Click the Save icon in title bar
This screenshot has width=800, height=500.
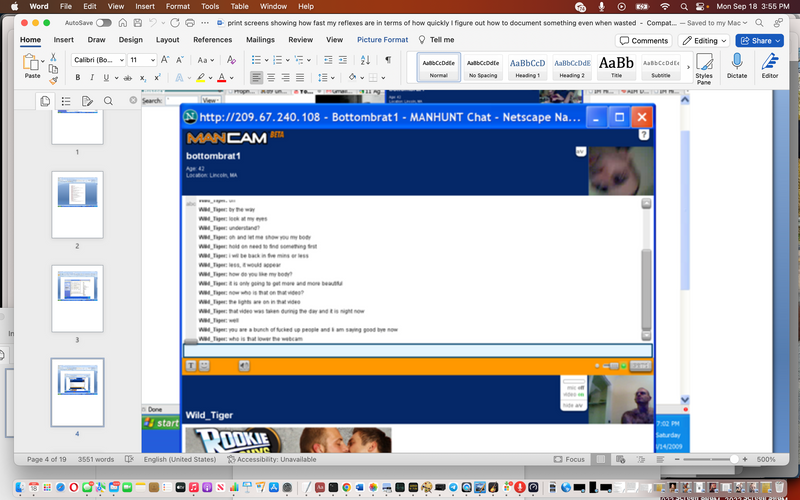[138, 23]
